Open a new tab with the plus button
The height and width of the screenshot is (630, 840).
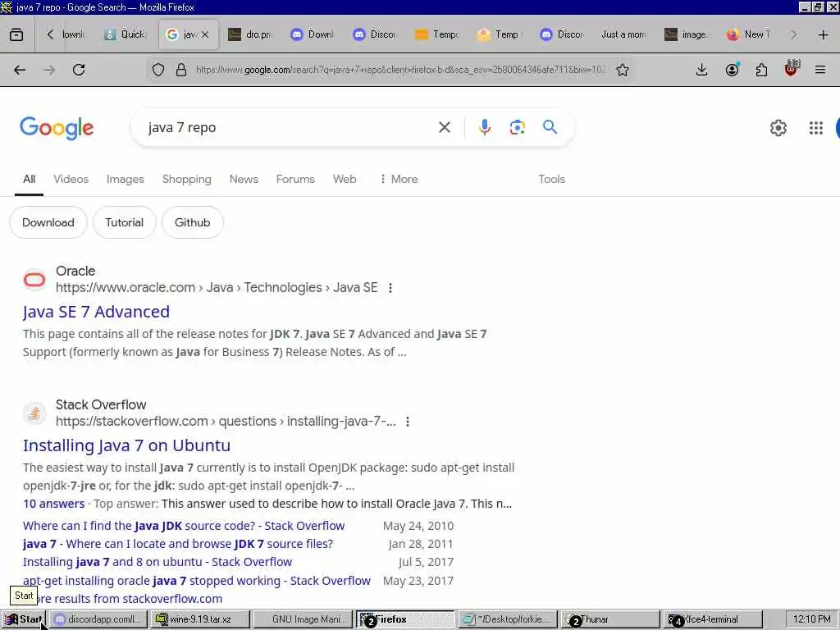click(824, 34)
